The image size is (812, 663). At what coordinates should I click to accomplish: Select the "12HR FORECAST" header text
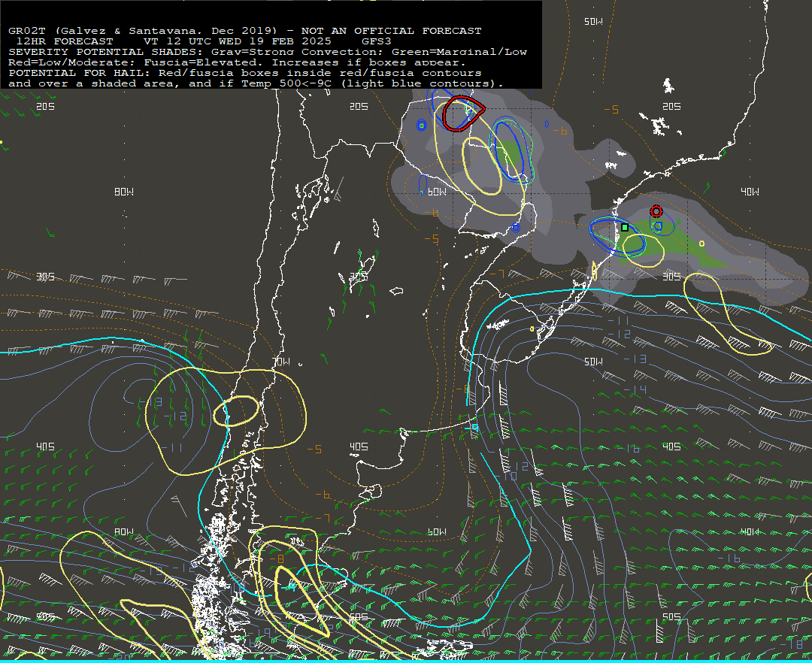click(x=65, y=41)
